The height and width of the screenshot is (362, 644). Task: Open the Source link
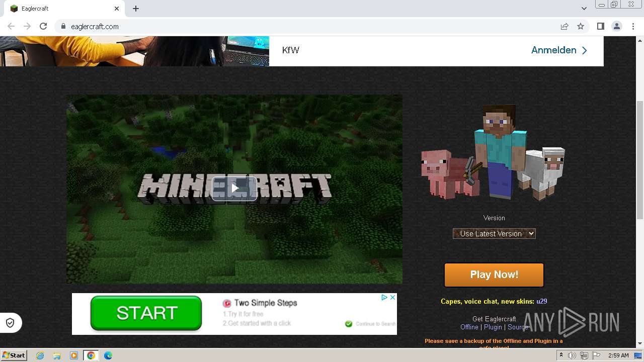[x=518, y=327]
